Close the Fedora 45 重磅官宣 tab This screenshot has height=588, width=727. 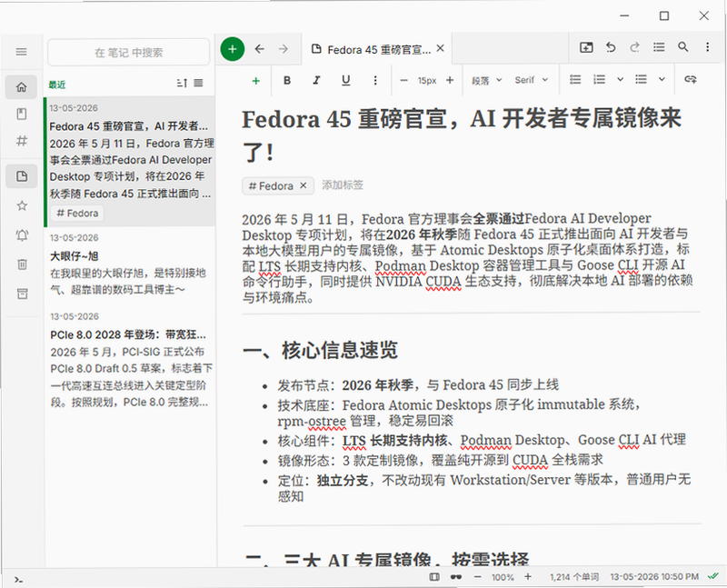click(441, 48)
